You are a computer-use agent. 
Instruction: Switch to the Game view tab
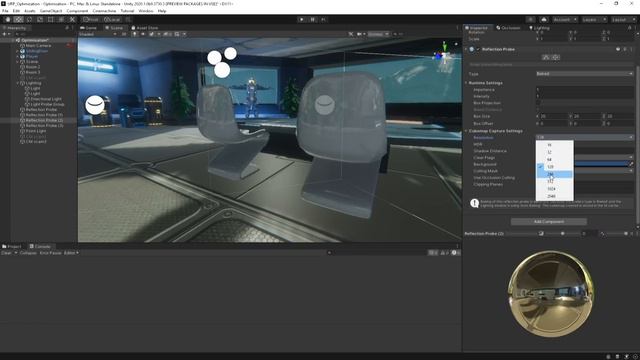pos(89,28)
